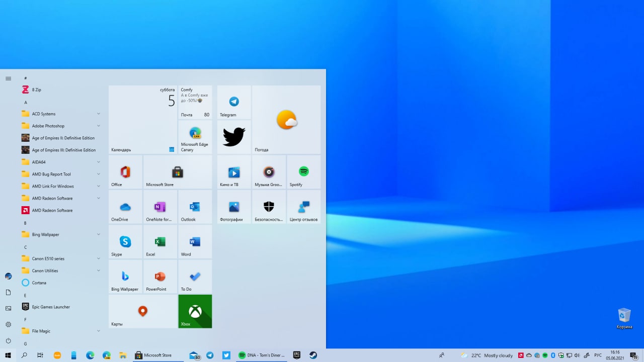Image resolution: width=644 pixels, height=362 pixels.
Task: Launch Epic Games Launcher from app list
Action: (61, 307)
